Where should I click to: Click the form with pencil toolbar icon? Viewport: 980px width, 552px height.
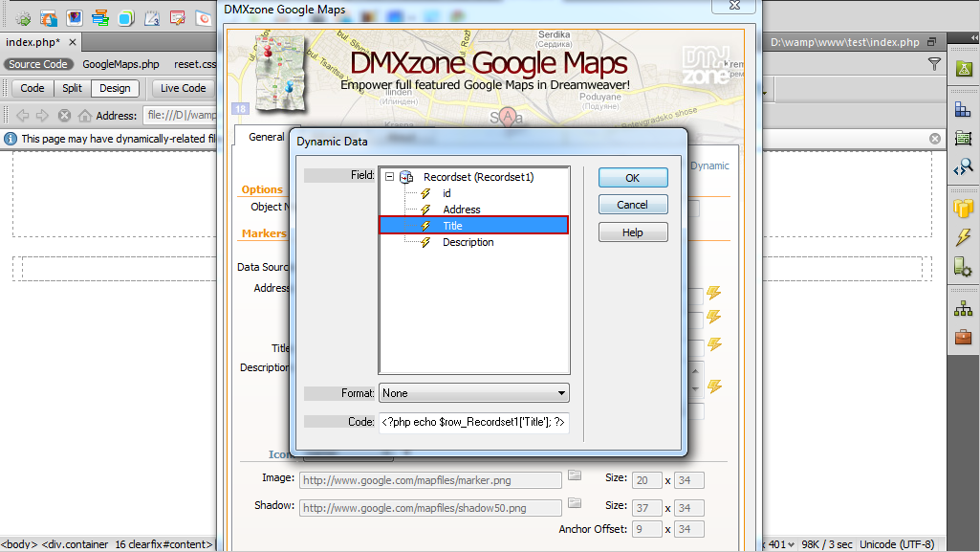point(178,18)
